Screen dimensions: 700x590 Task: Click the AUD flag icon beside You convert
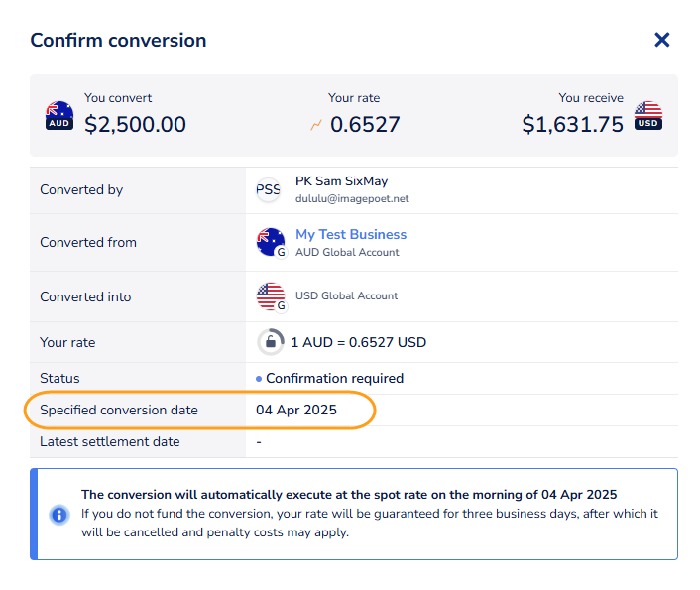click(59, 115)
